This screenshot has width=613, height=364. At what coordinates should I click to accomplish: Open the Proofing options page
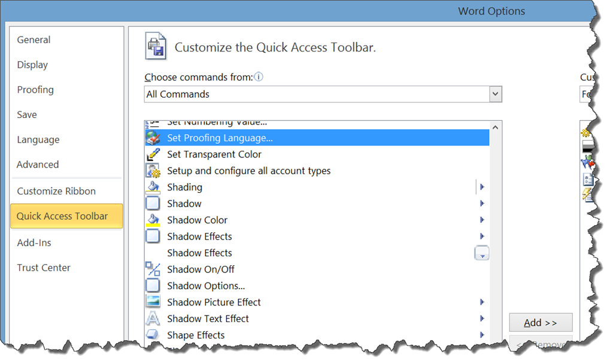(x=35, y=90)
